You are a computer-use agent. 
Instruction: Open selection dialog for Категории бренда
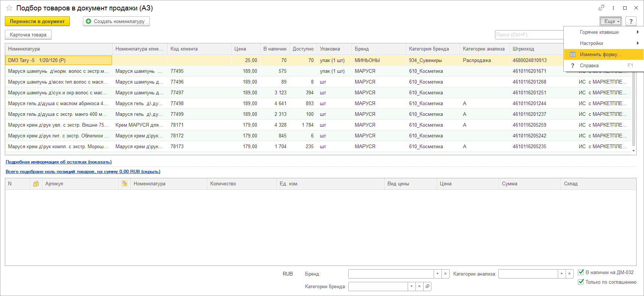point(427,286)
